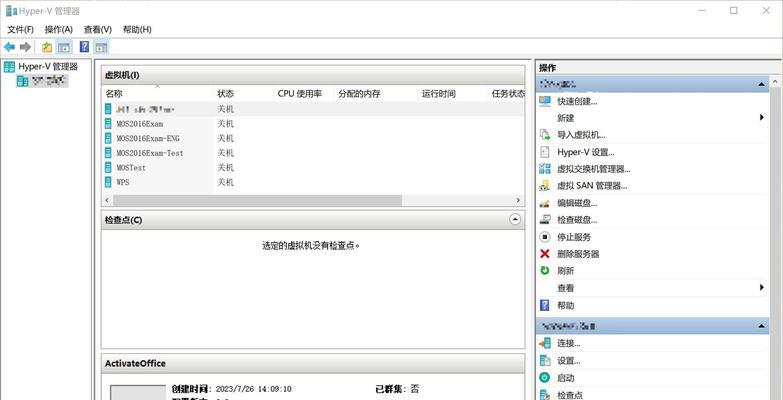Click the 编辑磁盘 action
This screenshot has width=783, height=400.
coord(577,203)
